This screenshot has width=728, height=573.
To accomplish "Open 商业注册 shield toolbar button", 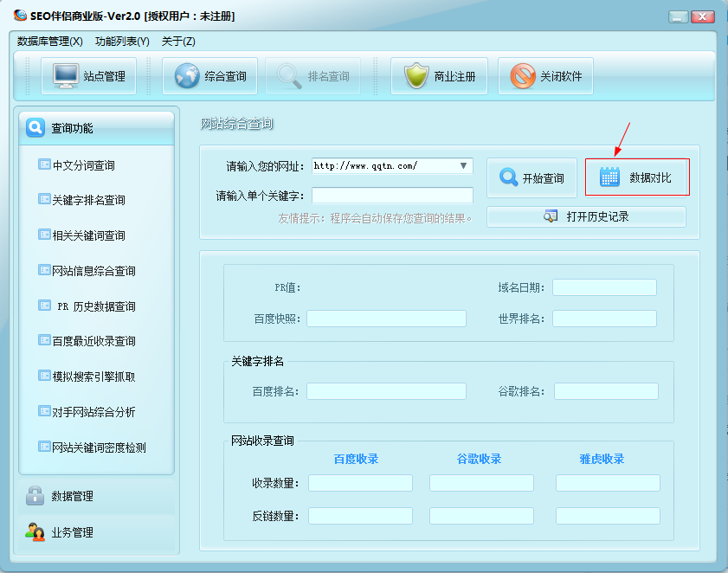I will tap(439, 76).
